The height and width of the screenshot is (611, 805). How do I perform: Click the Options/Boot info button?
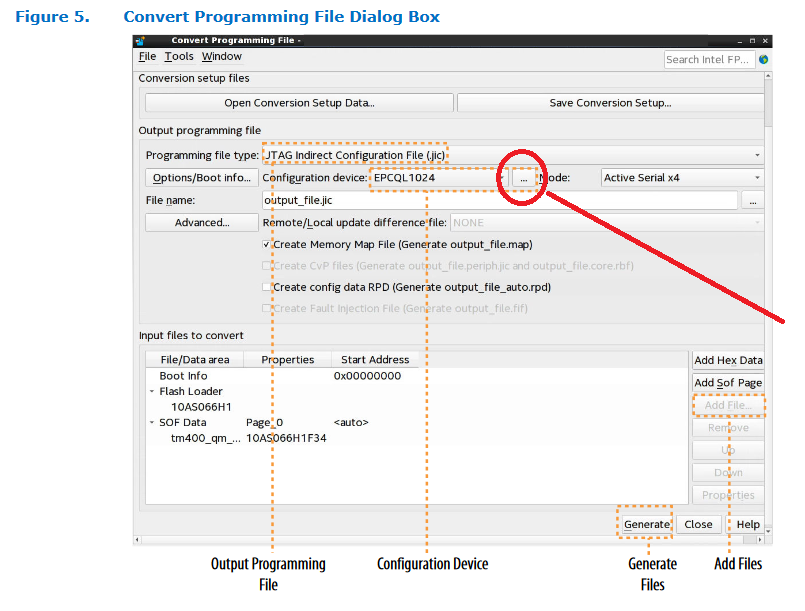pos(202,178)
